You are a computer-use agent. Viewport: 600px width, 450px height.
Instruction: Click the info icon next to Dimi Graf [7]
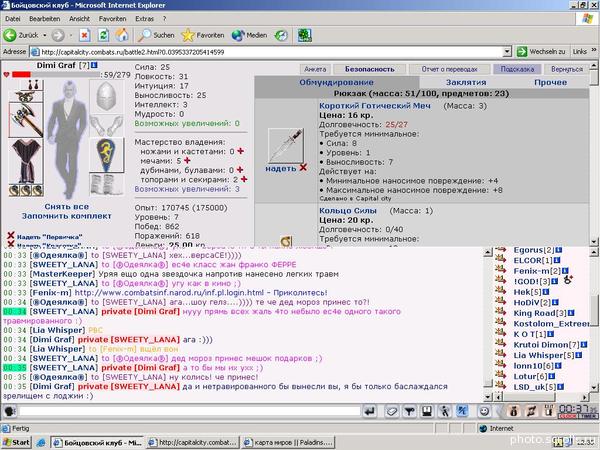coord(94,65)
